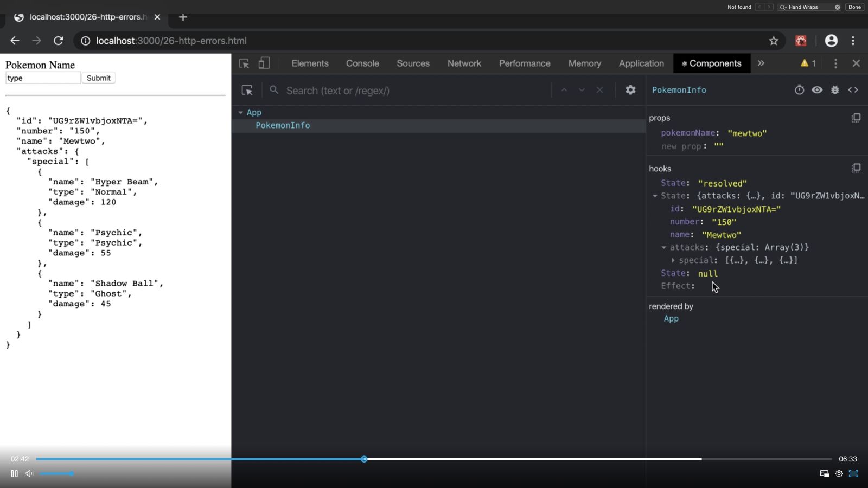Submit the Pokemon name form
This screenshot has height=488, width=868.
(98, 78)
